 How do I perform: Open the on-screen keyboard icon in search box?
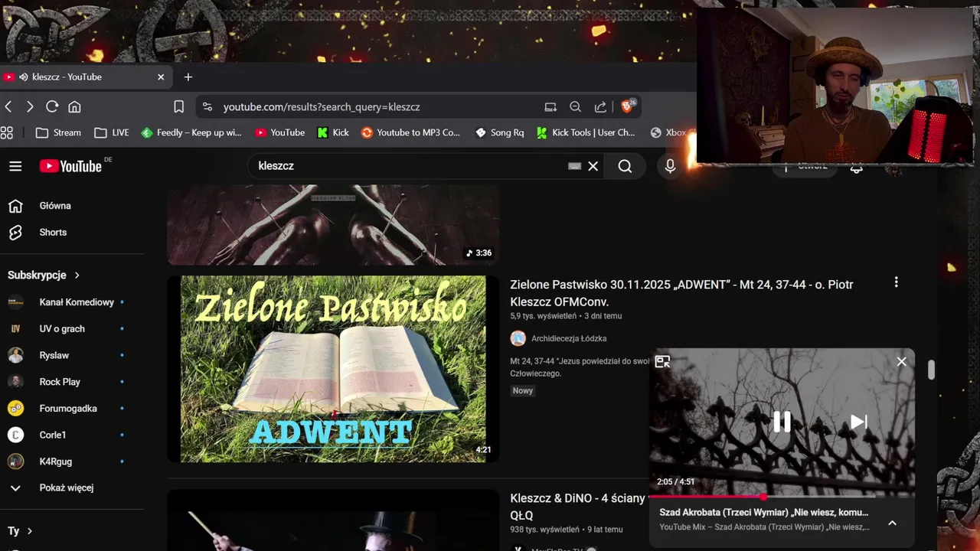pyautogui.click(x=574, y=166)
